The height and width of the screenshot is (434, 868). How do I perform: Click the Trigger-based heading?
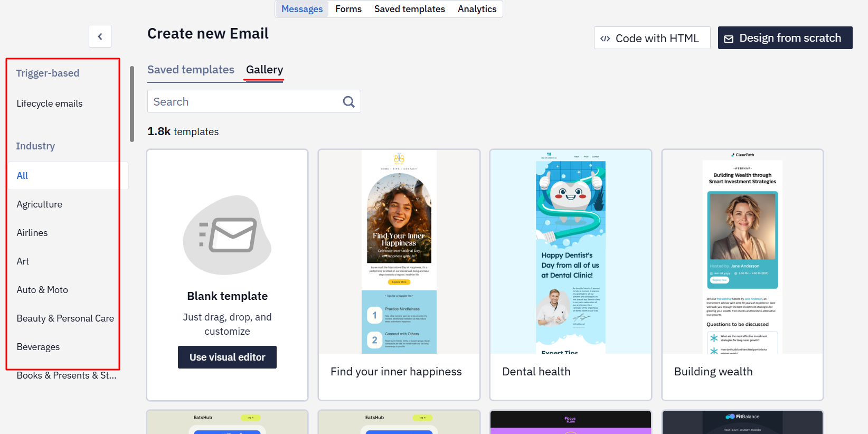(x=48, y=73)
